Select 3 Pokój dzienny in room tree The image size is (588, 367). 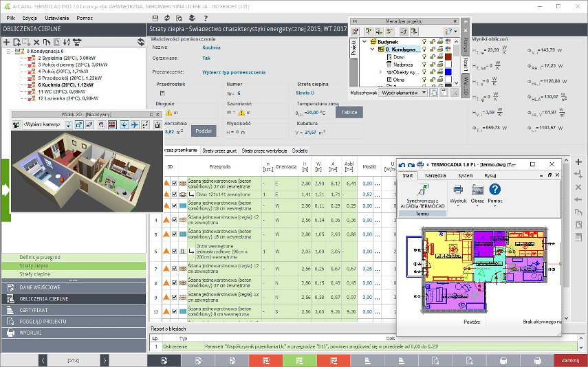(72, 65)
